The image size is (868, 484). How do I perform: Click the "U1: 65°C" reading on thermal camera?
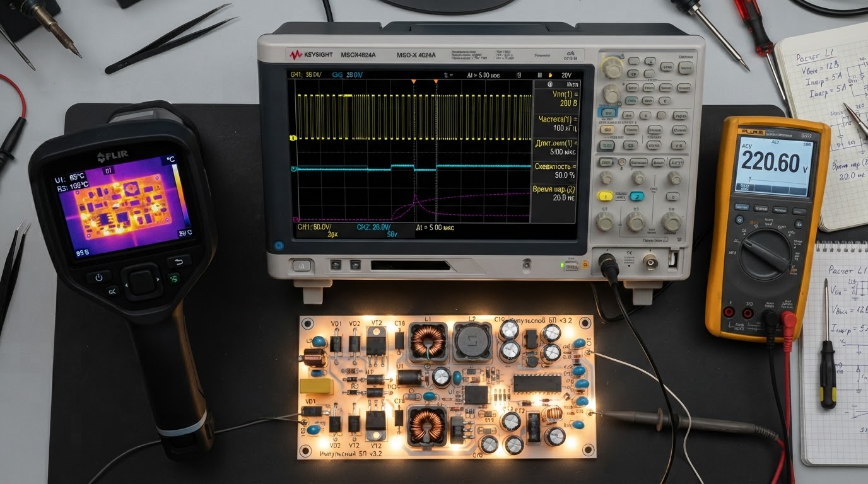click(x=69, y=178)
